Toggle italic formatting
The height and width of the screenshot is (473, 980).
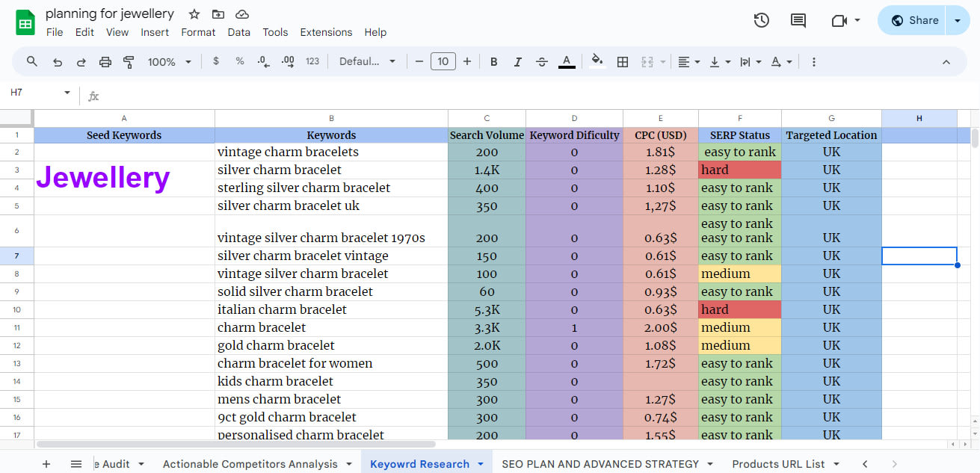pyautogui.click(x=517, y=61)
